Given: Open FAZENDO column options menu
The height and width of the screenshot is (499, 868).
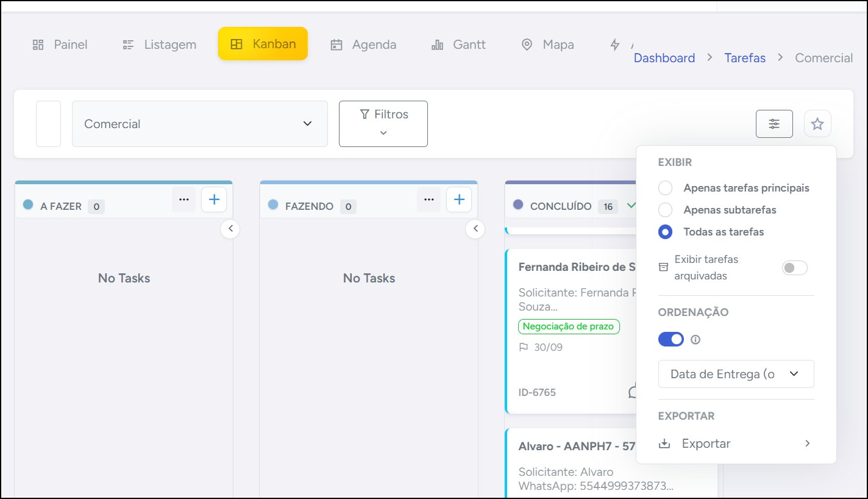Looking at the screenshot, I should click(429, 199).
